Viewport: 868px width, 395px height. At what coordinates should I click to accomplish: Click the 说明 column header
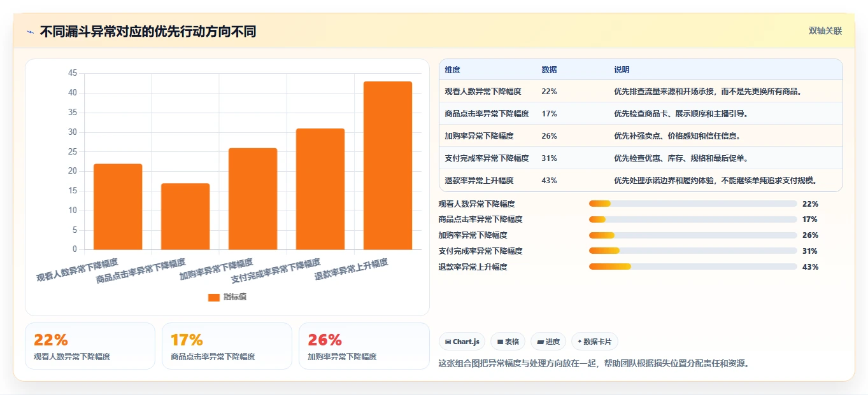622,69
